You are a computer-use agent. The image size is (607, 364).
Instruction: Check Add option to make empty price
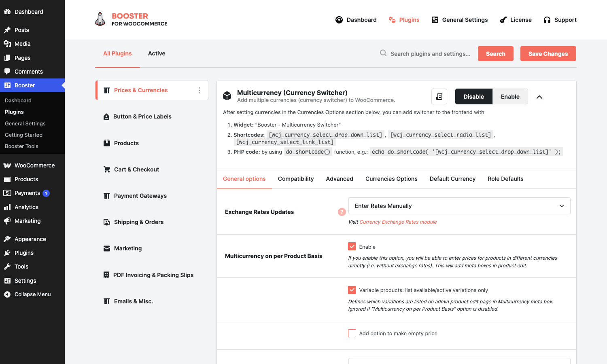(352, 333)
